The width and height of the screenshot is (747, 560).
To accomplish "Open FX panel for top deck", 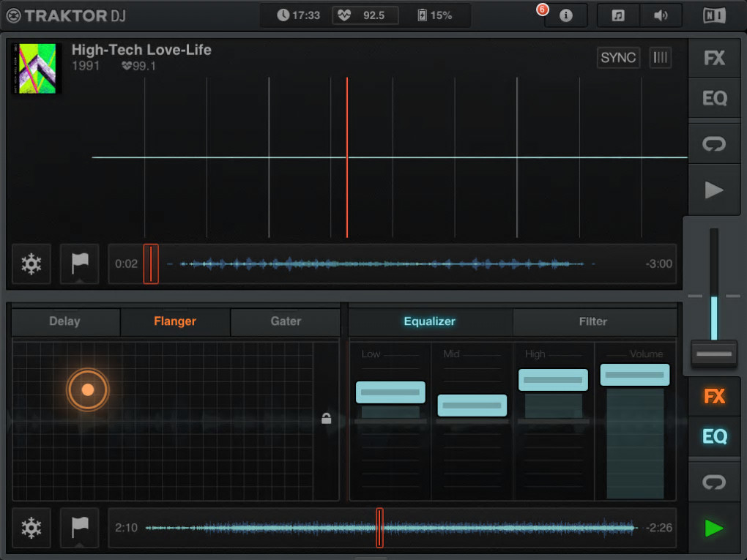I will [714, 58].
